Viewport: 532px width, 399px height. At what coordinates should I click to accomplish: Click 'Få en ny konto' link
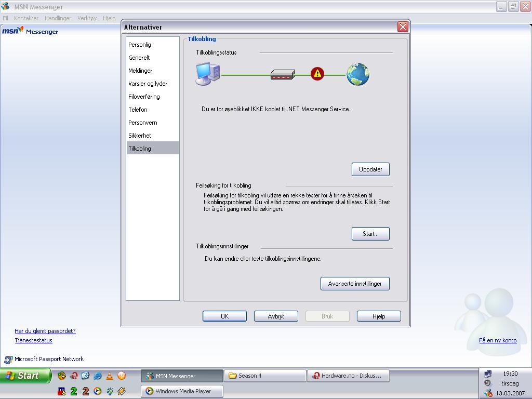[x=498, y=340]
